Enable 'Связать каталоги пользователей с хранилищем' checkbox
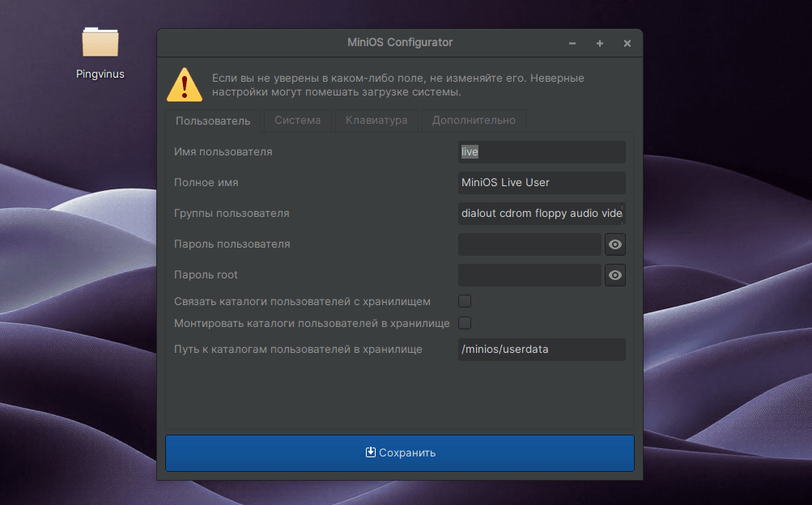 tap(465, 301)
